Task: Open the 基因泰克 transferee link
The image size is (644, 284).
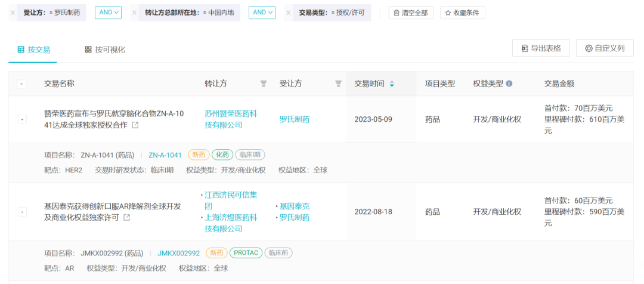Action: (x=295, y=206)
